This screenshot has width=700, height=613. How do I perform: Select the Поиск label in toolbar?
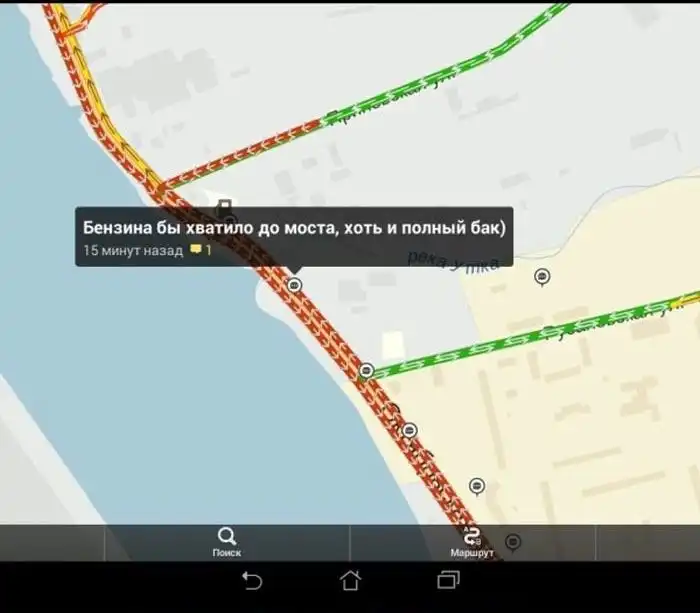[227, 553]
